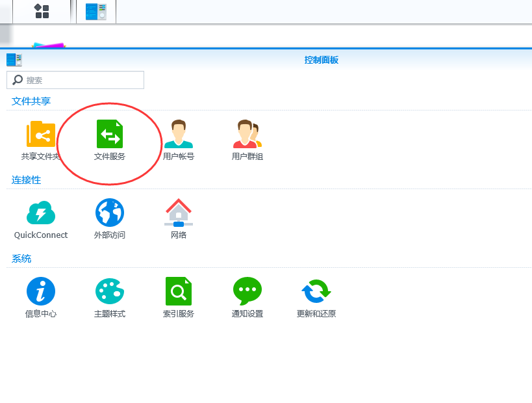Click the 共享文件夹 label text
The width and height of the screenshot is (532, 403).
point(41,157)
